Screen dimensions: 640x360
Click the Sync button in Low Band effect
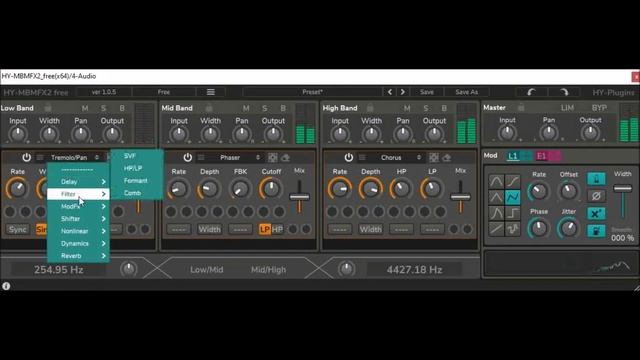pos(18,229)
